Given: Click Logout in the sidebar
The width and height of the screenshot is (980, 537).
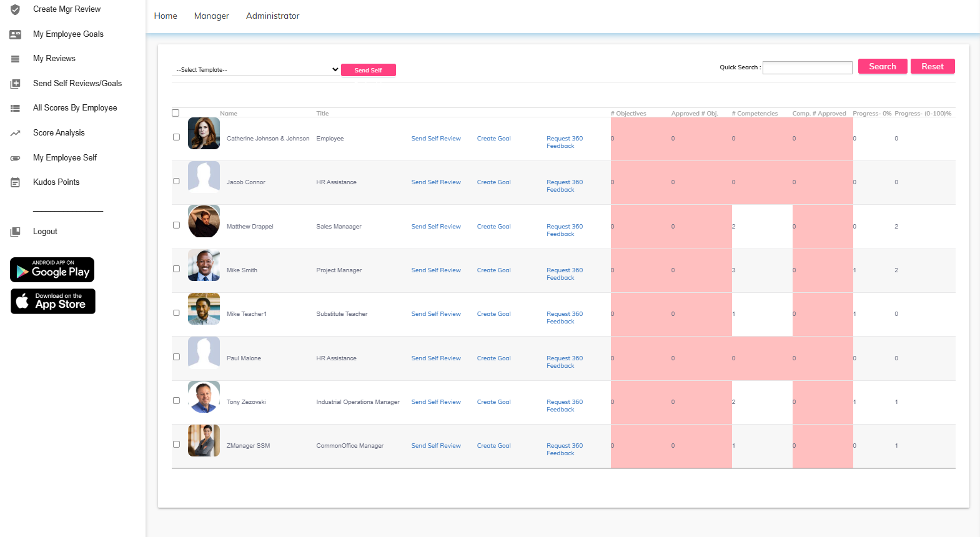Looking at the screenshot, I should (x=45, y=232).
